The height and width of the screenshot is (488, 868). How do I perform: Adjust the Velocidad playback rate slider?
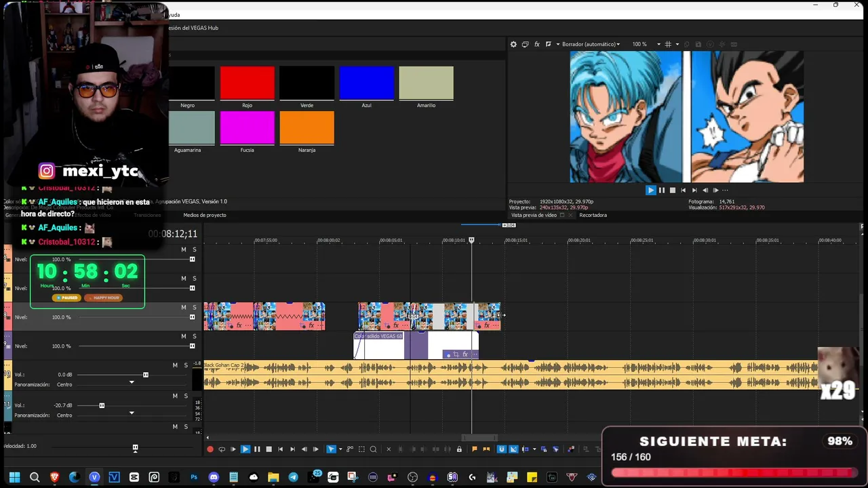point(135,447)
